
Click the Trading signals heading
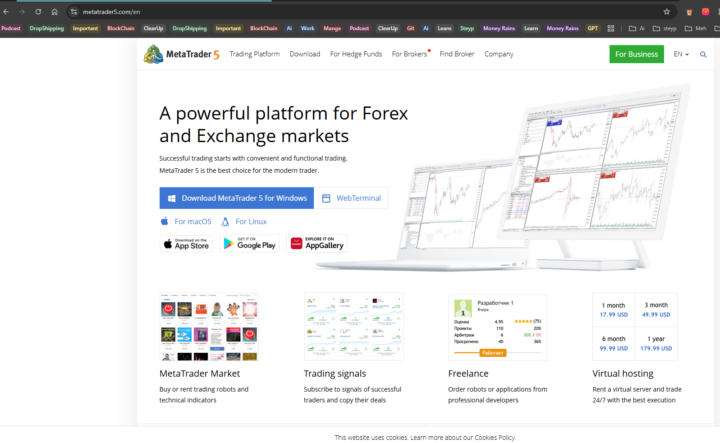335,374
